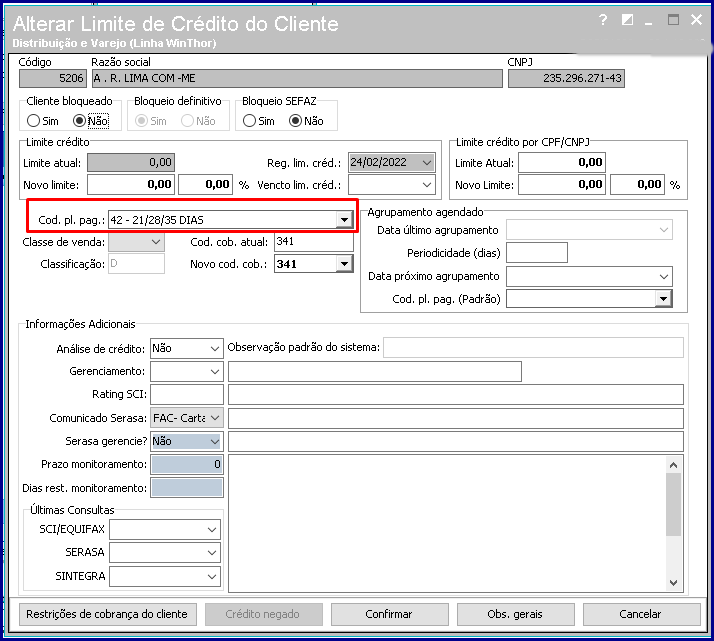714x641 pixels.
Task: Open the Reg. lim. créd. date dropdown
Action: pyautogui.click(x=427, y=163)
